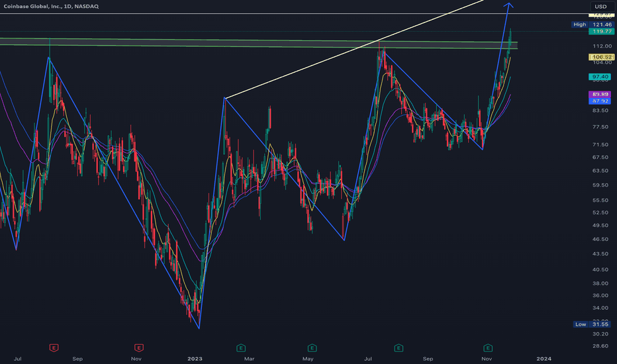
Task: Select the High 121.46 price label
Action: pos(593,24)
